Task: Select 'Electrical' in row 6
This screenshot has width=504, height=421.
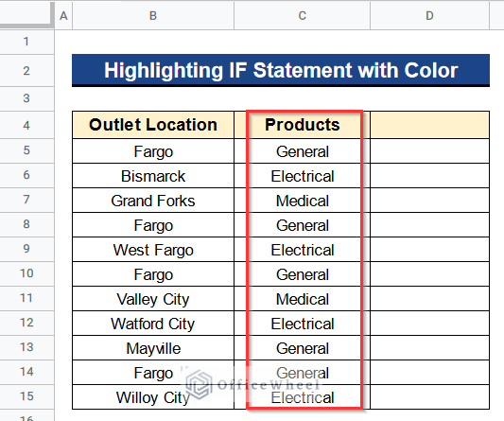Action: 303,176
